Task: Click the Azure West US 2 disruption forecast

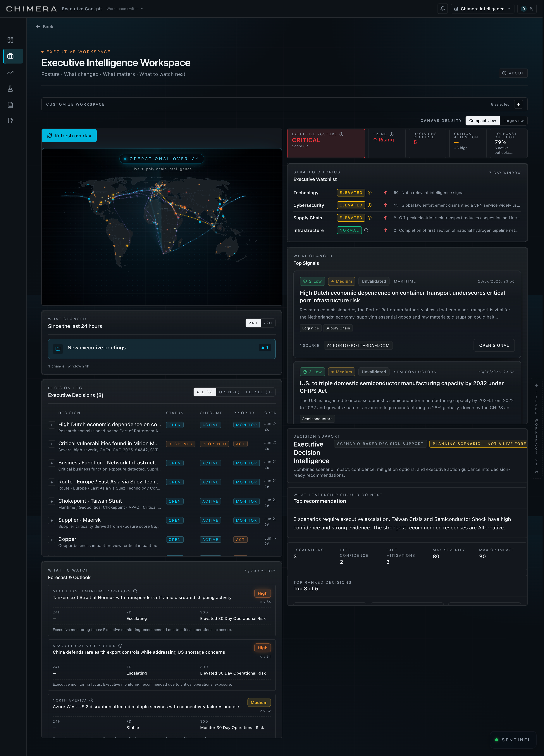Action: coord(148,707)
